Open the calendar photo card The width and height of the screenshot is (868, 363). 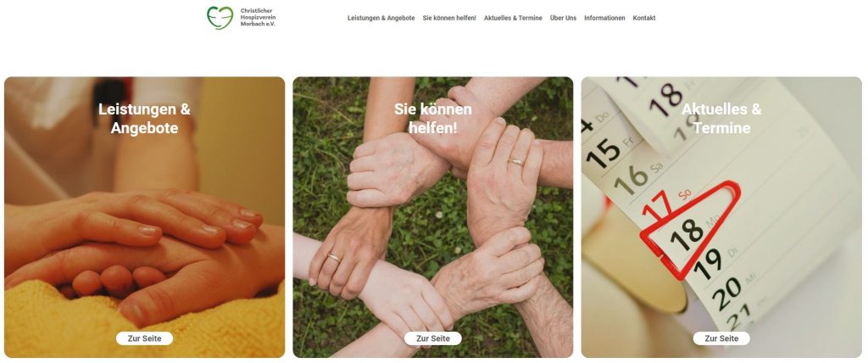(x=721, y=217)
